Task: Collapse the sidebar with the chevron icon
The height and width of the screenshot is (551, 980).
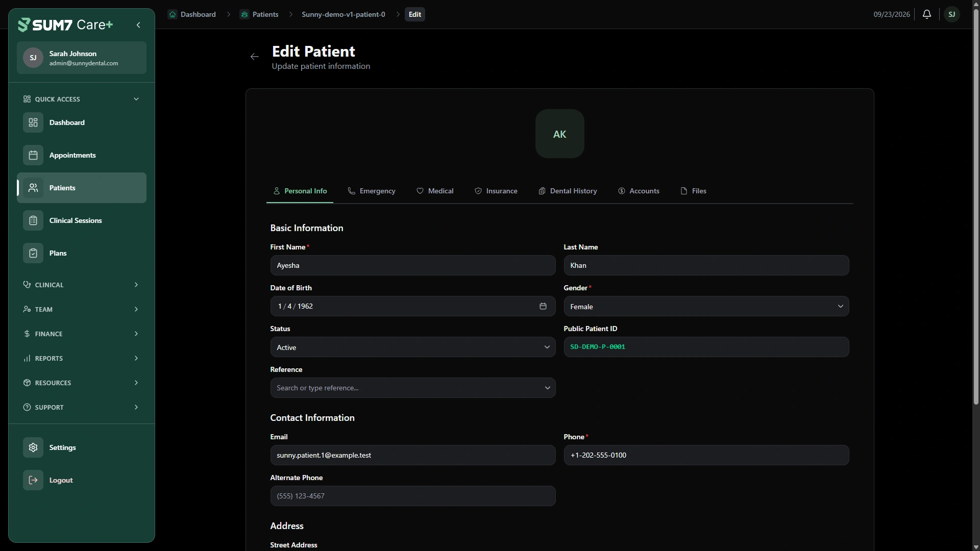Action: 138,25
